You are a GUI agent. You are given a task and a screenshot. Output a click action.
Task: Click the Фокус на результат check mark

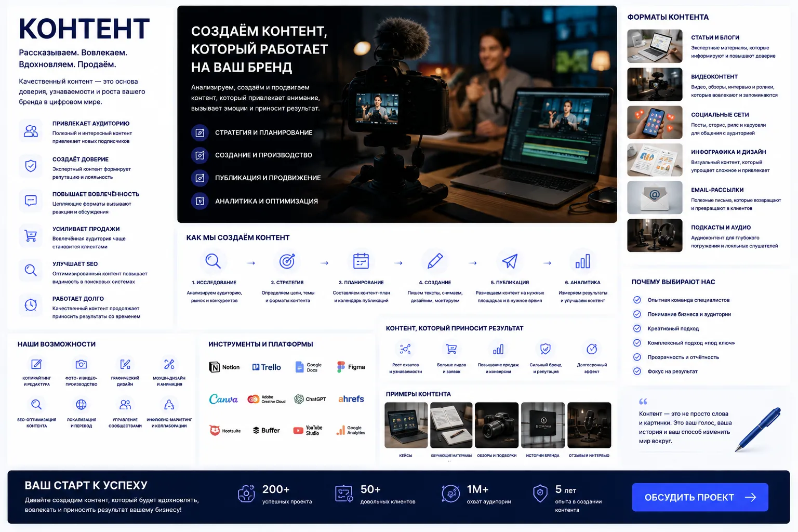coord(637,371)
